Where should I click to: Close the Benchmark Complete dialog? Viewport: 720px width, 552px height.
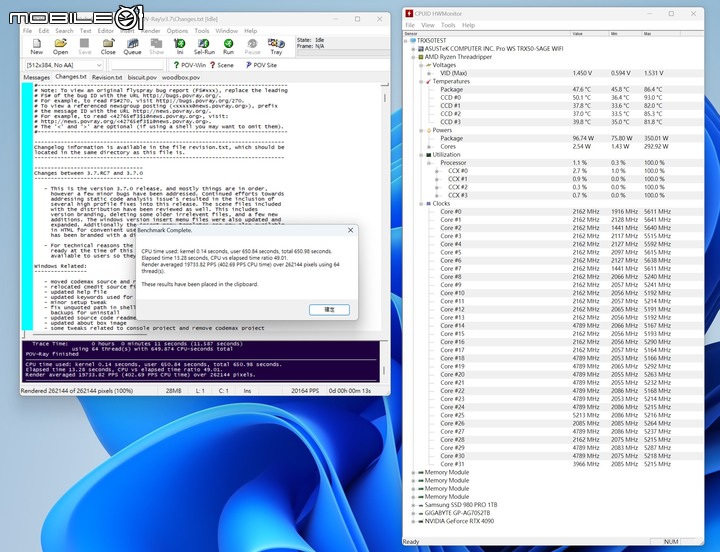pos(350,230)
